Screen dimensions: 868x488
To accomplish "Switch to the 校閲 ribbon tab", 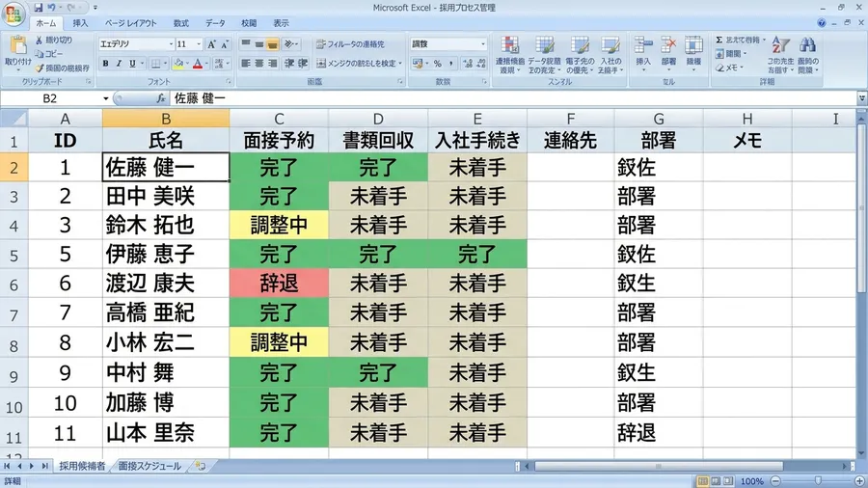I will point(249,23).
